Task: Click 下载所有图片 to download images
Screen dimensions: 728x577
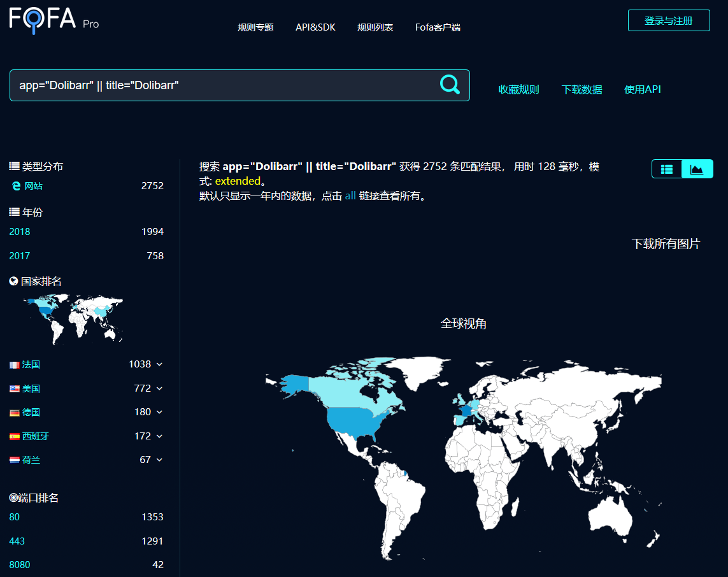Action: (666, 244)
